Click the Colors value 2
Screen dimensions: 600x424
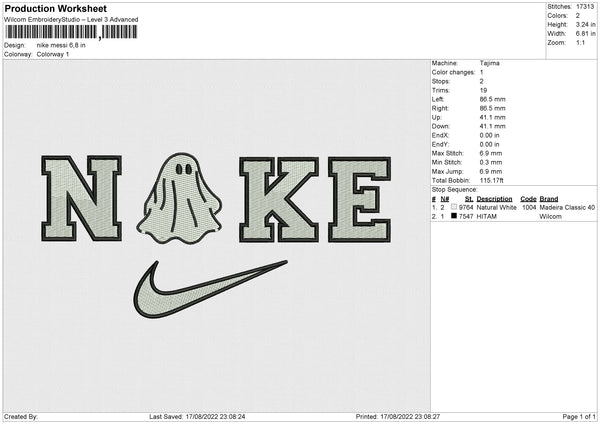578,16
